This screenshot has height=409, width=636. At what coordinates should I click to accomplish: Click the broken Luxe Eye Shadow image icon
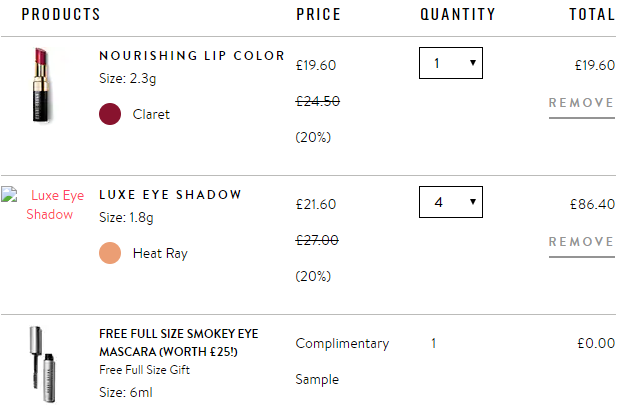coord(9,194)
